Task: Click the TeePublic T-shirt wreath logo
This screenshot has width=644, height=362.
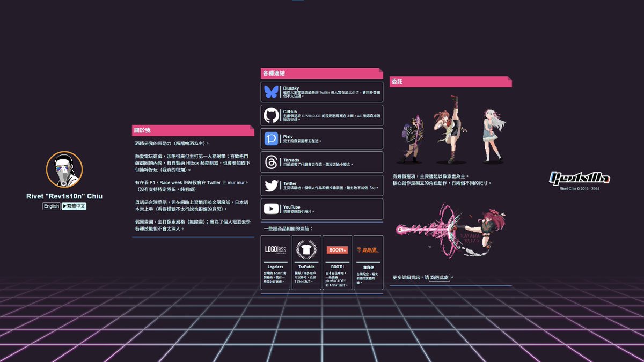Action: click(306, 249)
